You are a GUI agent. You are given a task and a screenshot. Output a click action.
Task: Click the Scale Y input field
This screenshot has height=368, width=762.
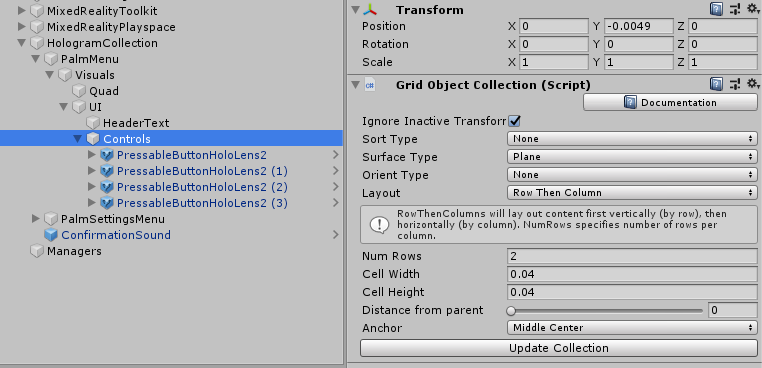[x=639, y=62]
